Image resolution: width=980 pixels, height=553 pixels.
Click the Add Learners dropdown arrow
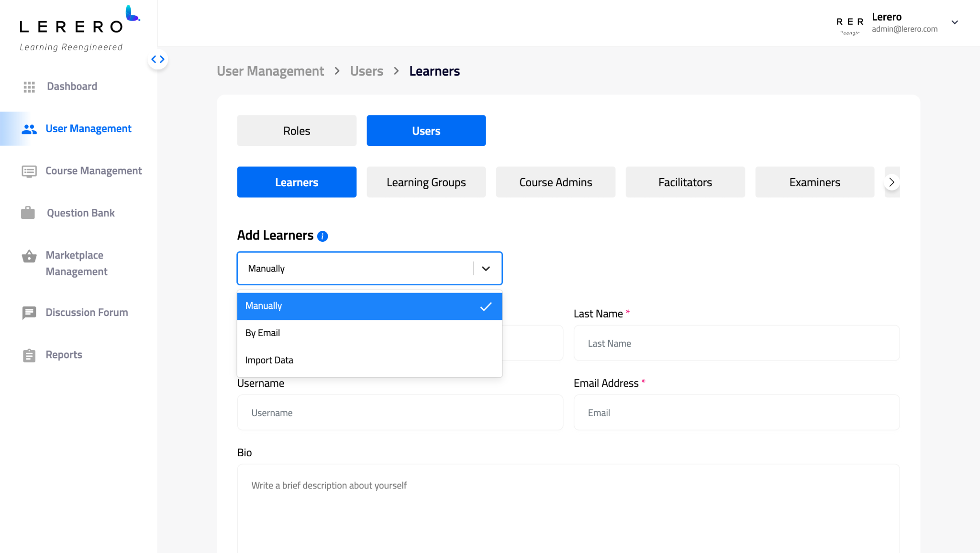486,269
